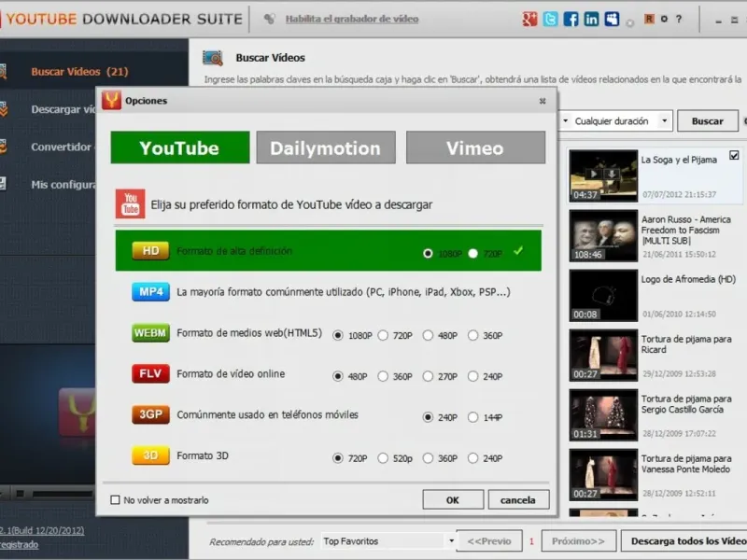The image size is (747, 560).
Task: Click the Build 12/20/2012 version link
Action: [42, 530]
